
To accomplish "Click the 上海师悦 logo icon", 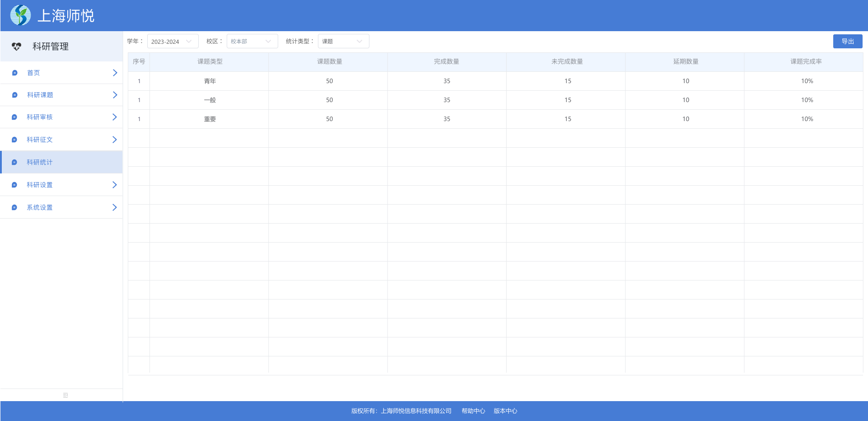I will coord(20,15).
